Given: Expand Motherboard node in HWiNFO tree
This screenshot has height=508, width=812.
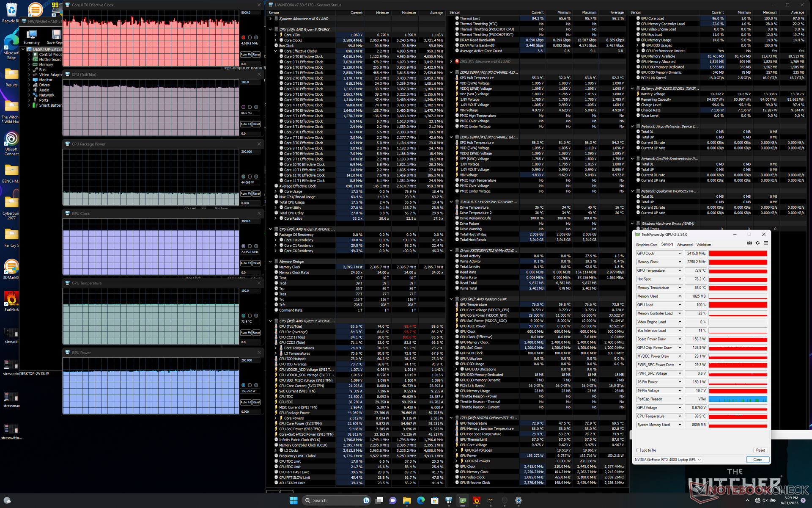Looking at the screenshot, I should click(x=29, y=60).
